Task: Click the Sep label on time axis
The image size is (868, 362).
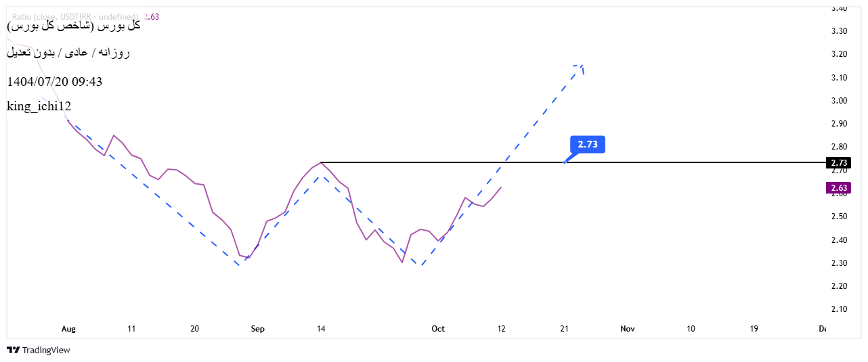Action: coord(257,329)
